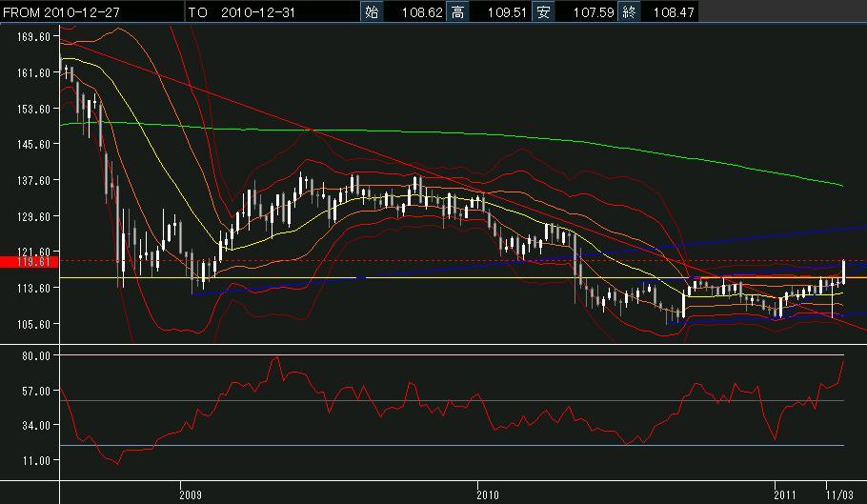Click the 終 (close) price label
The width and height of the screenshot is (867, 504).
(x=628, y=11)
